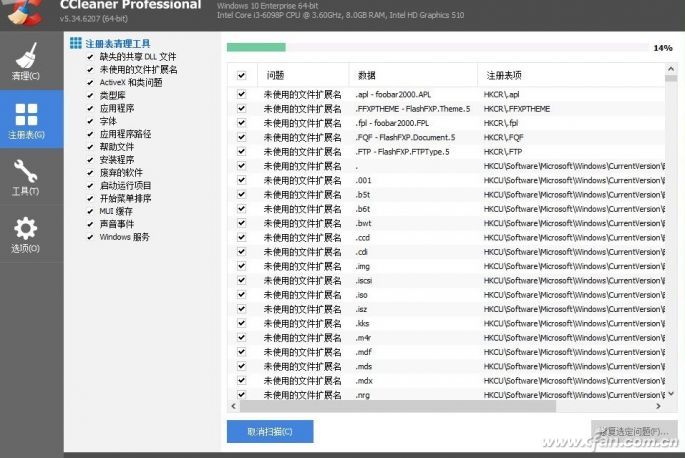Click the vertical scrollbar down arrow
This screenshot has width=685, height=458.
point(671,394)
